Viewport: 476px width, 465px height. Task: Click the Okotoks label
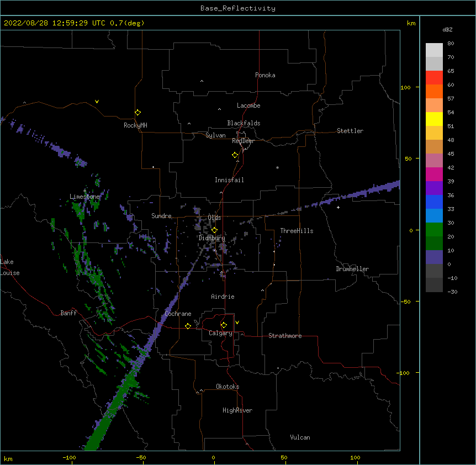pyautogui.click(x=228, y=387)
